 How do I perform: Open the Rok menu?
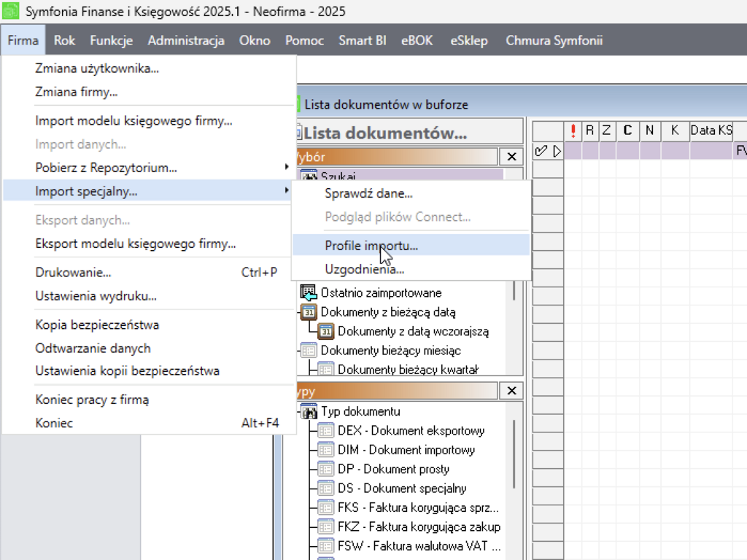tap(64, 41)
